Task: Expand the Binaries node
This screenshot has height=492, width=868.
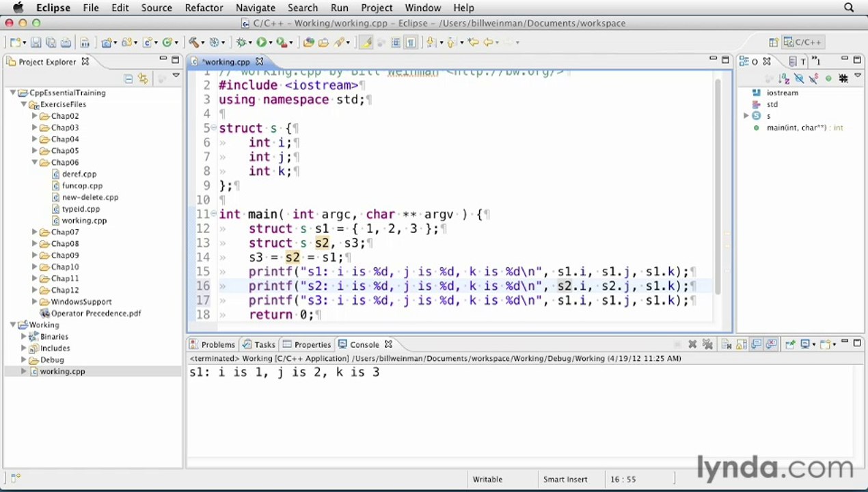Action: [x=24, y=337]
